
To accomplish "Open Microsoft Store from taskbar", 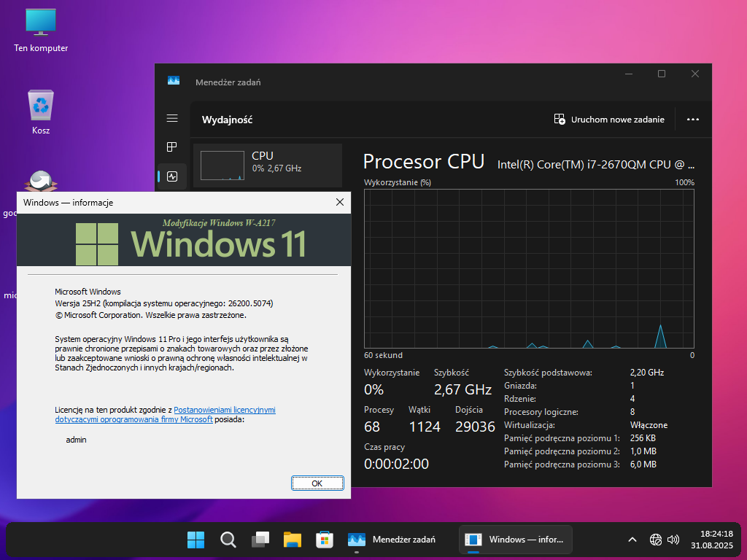I will pyautogui.click(x=325, y=540).
